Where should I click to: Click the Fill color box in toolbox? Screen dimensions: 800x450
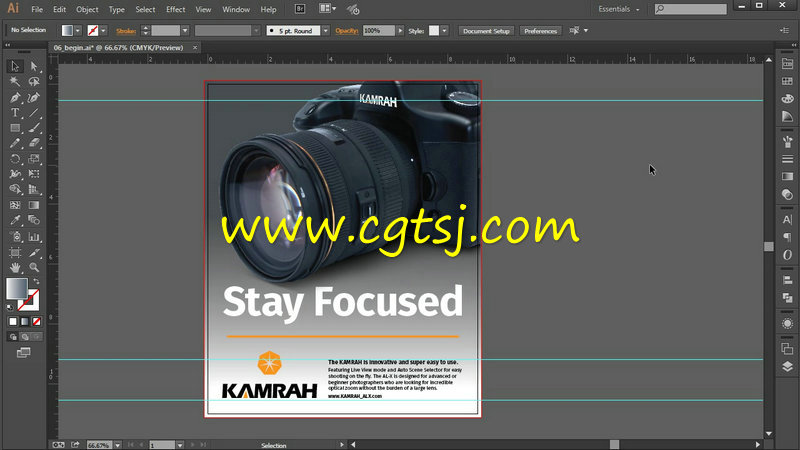click(x=16, y=289)
